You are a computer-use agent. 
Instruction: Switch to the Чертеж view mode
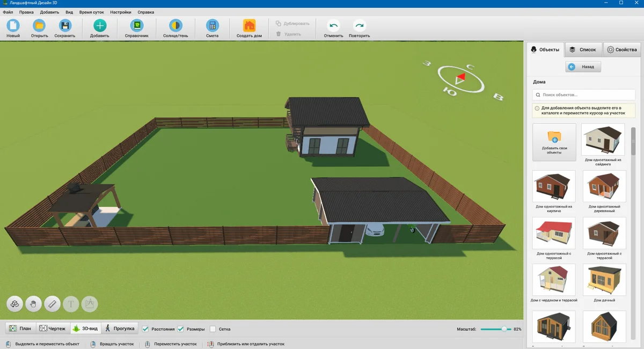[53, 329]
